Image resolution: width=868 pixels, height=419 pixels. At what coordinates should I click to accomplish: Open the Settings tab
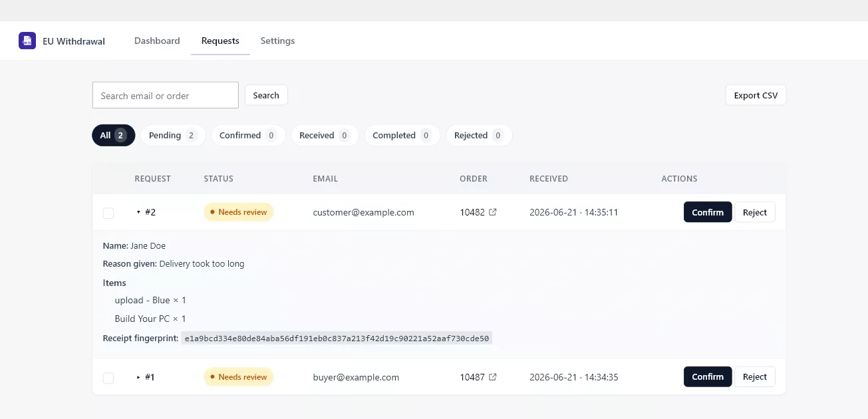277,41
